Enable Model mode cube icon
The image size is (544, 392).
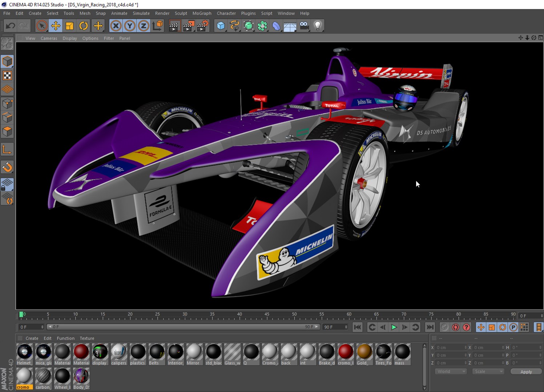coord(7,61)
